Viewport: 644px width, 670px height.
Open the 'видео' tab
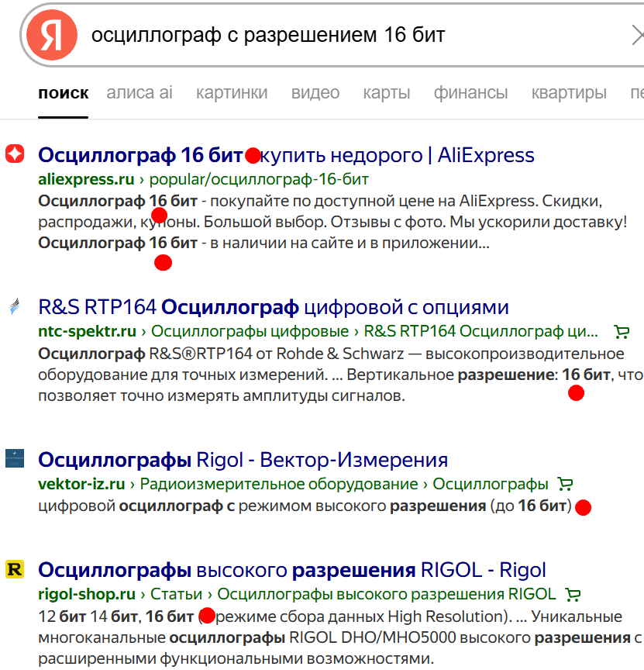(x=315, y=93)
